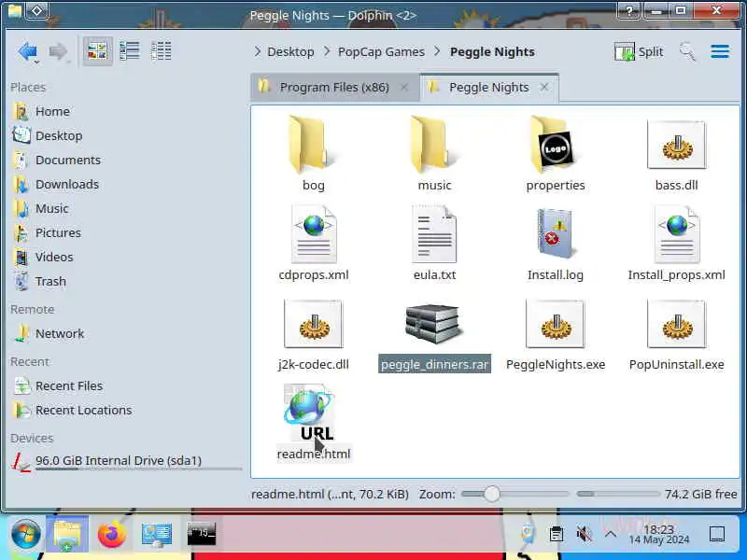Click Desktop in the breadcrumb path
The width and height of the screenshot is (747, 560).
point(290,51)
